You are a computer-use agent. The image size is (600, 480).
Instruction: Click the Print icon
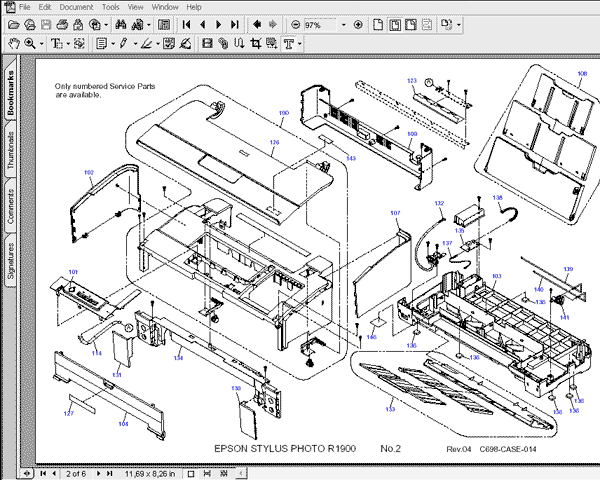[x=62, y=25]
